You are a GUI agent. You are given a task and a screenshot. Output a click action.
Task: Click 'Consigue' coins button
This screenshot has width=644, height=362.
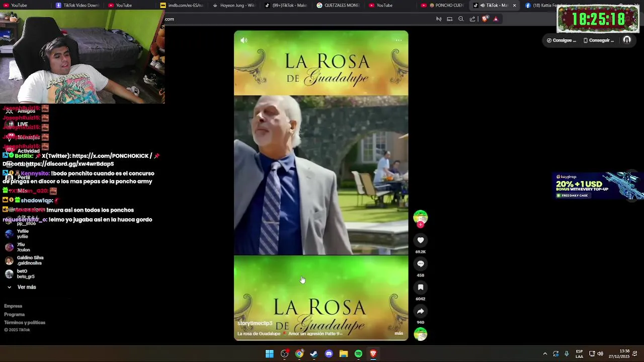pyautogui.click(x=561, y=40)
